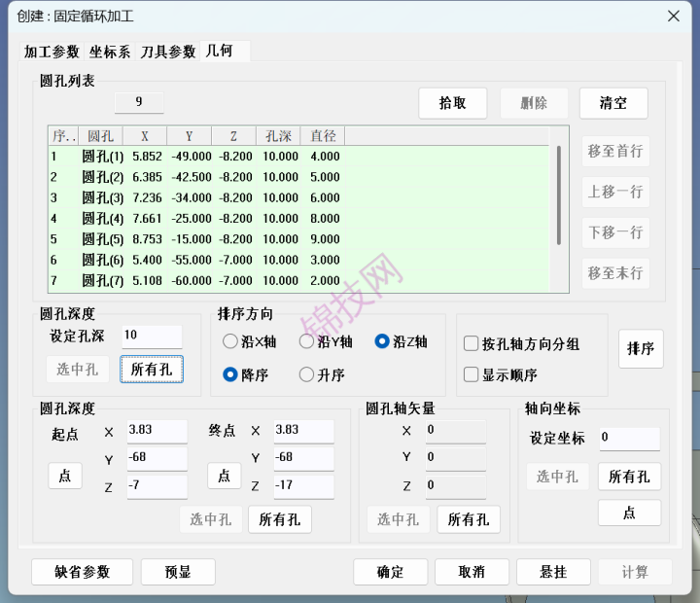Click the 圆孔轴矢量 X field
The width and height of the screenshot is (700, 603).
point(456,431)
